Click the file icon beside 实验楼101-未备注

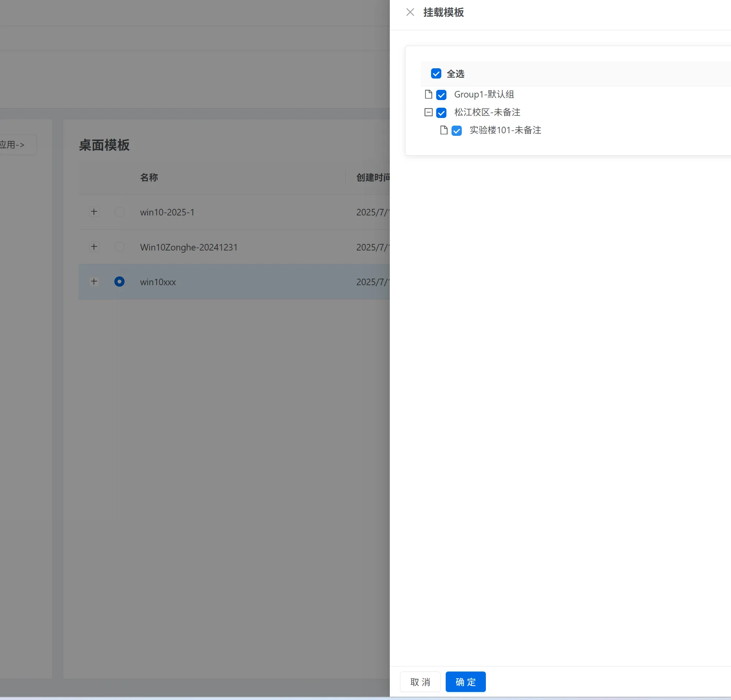click(x=444, y=130)
